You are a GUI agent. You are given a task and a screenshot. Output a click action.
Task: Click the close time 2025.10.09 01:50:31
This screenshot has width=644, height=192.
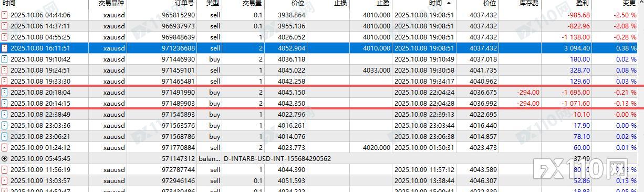[x=424, y=147]
